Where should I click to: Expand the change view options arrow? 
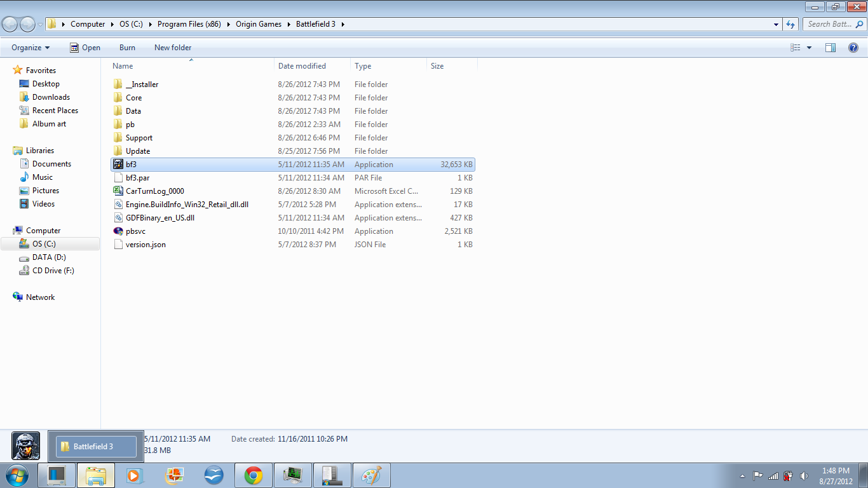coord(809,48)
